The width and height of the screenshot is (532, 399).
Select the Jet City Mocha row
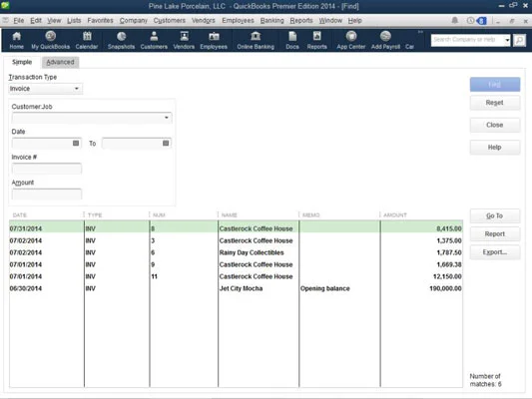236,288
